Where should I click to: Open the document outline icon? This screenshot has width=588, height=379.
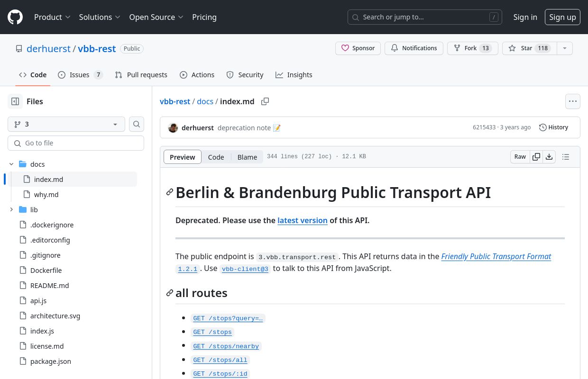566,157
